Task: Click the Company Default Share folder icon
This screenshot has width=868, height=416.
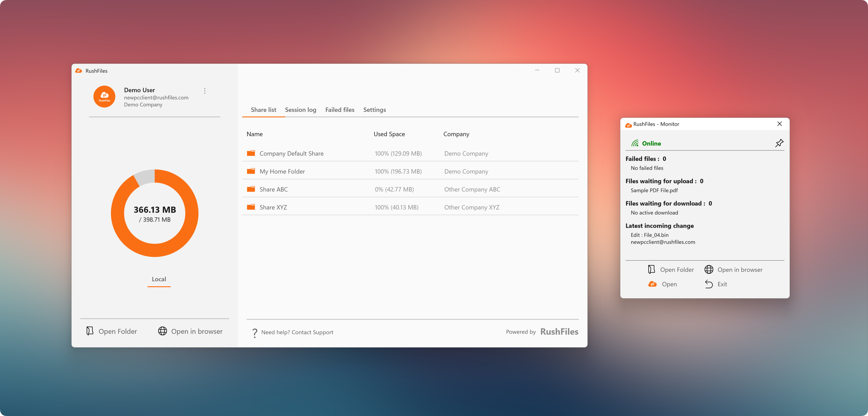Action: click(251, 153)
